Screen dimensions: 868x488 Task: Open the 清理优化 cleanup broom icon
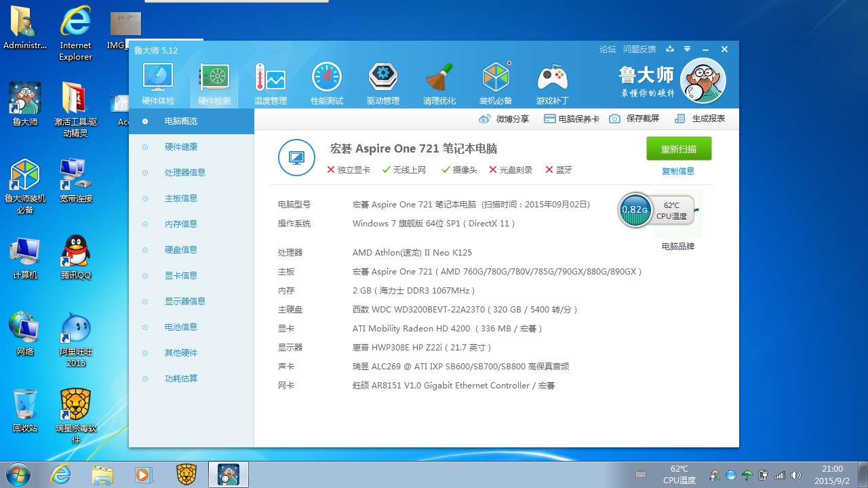(x=439, y=84)
